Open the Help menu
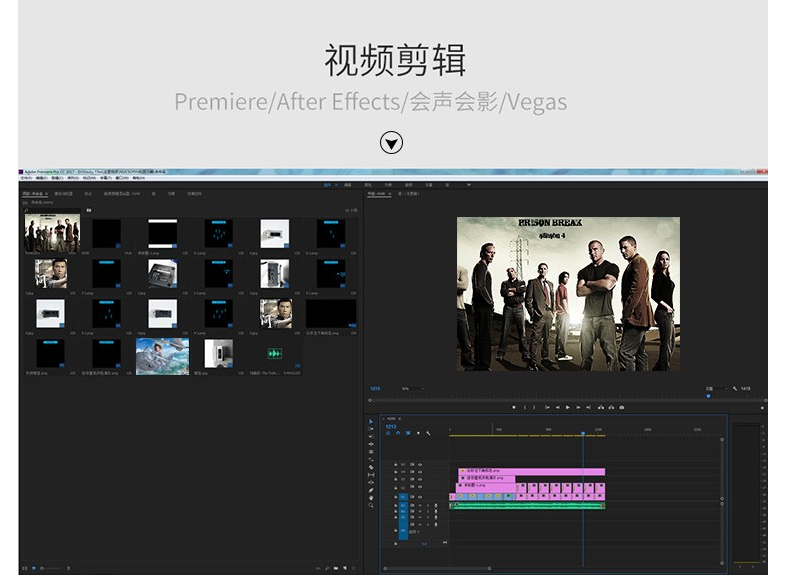This screenshot has width=790, height=575. tap(139, 178)
